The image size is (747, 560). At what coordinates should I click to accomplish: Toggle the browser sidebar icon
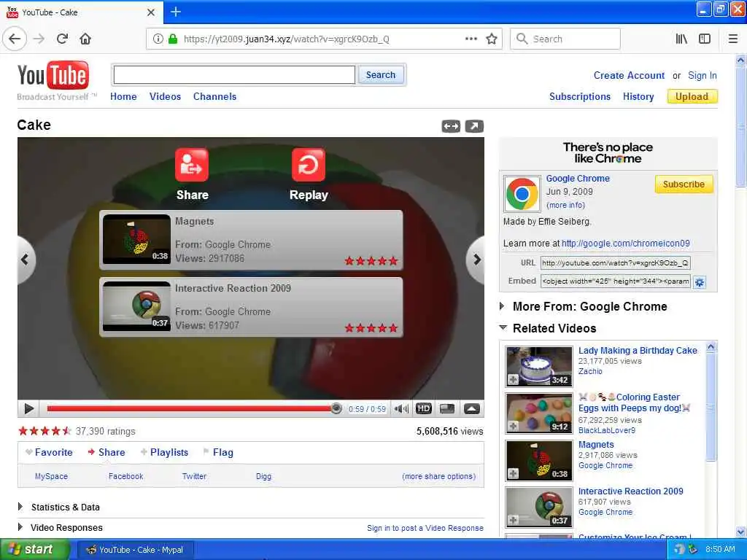705,39
